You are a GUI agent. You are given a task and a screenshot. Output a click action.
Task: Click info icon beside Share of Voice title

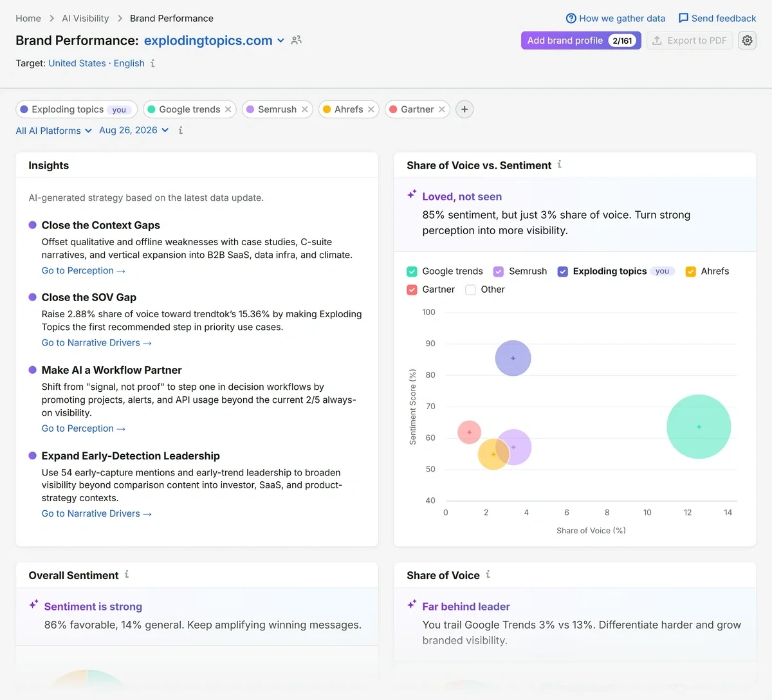click(488, 575)
